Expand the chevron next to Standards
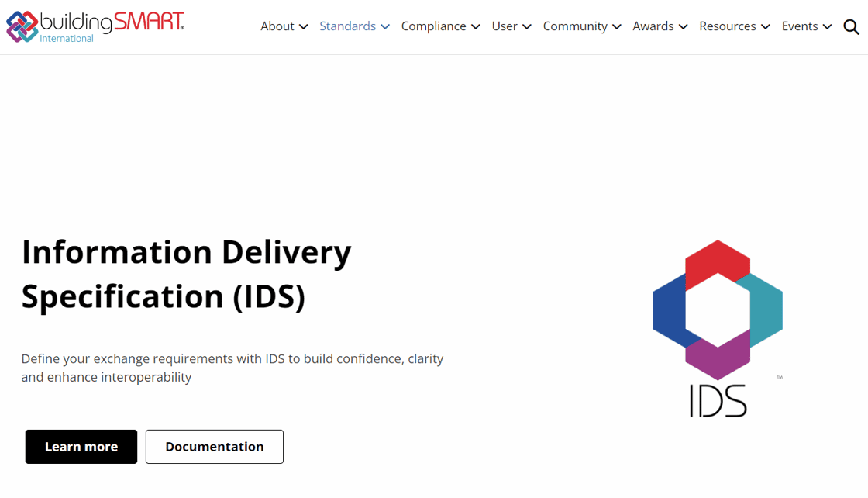The height and width of the screenshot is (498, 868). point(385,26)
